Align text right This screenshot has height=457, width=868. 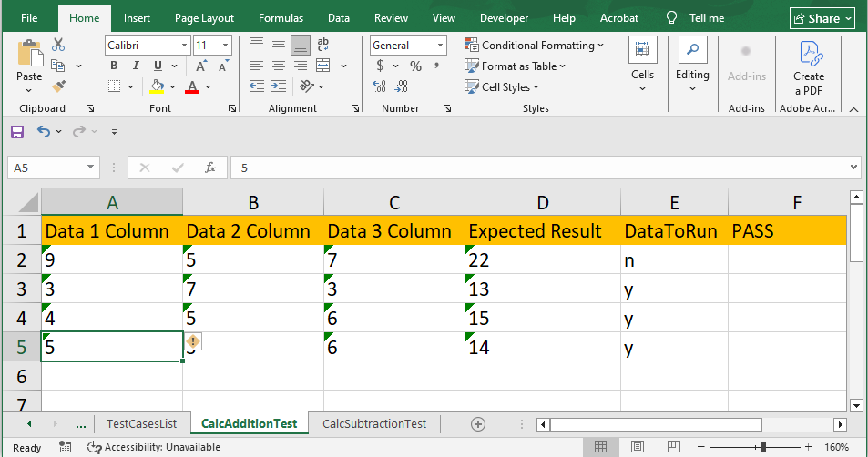[x=301, y=66]
